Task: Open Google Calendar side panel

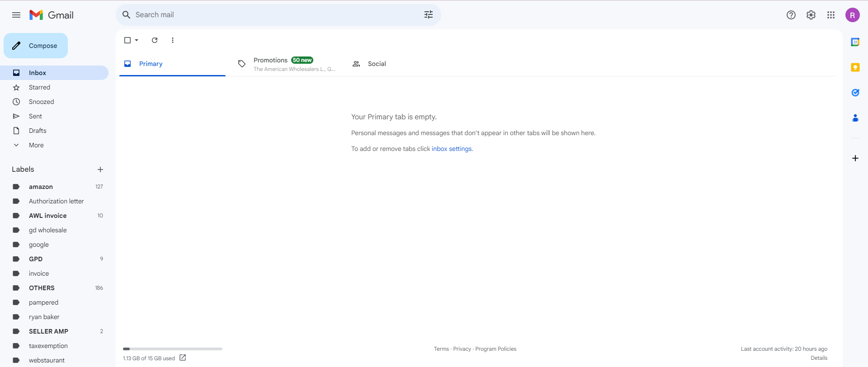Action: pyautogui.click(x=855, y=42)
